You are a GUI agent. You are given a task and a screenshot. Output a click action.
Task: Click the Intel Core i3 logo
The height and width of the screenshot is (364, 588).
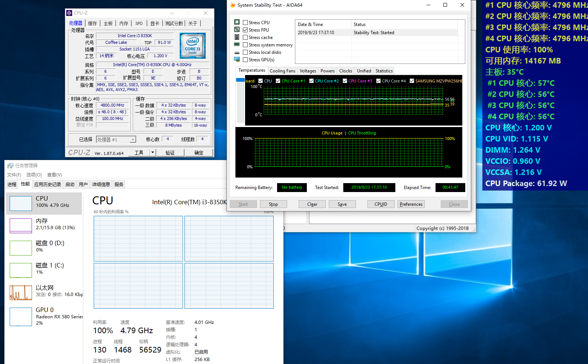coord(193,46)
